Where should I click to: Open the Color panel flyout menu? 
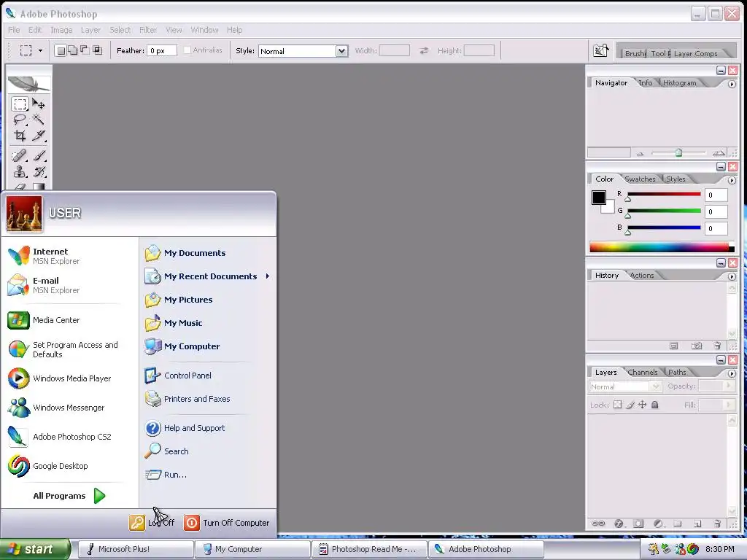732,181
